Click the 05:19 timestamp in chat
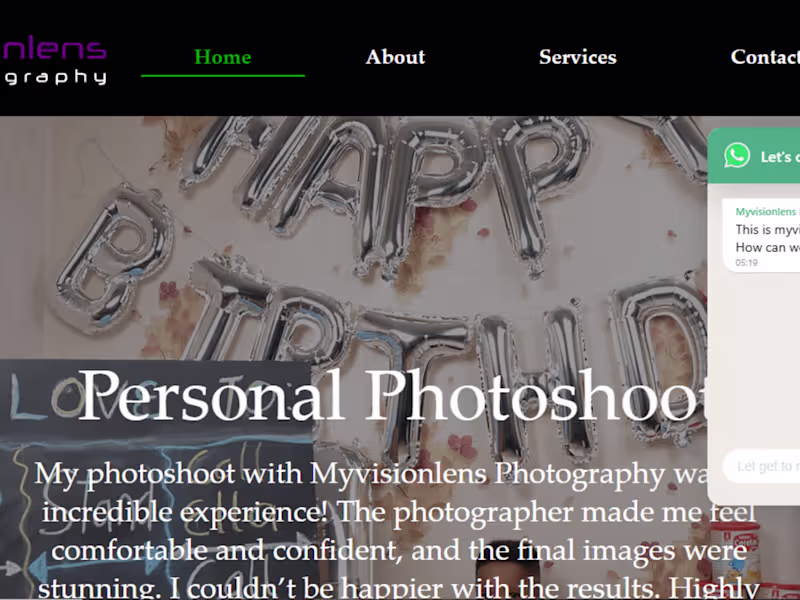This screenshot has height=600, width=800. point(746,263)
